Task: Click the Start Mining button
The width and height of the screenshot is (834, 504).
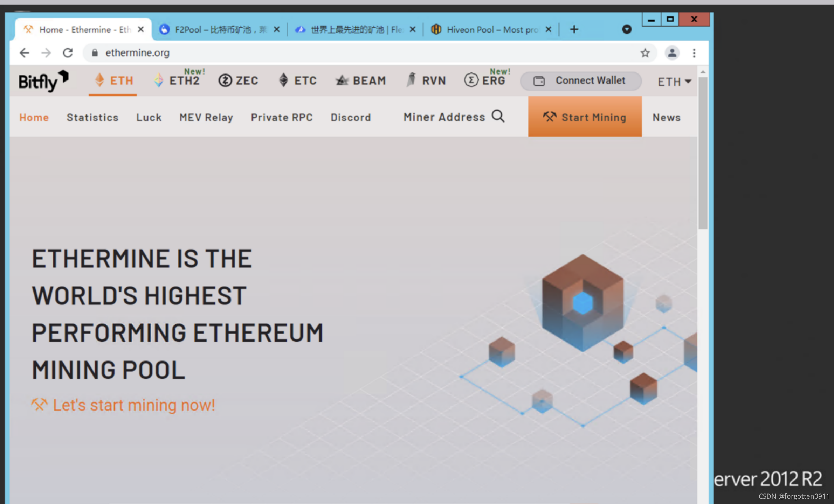Action: coord(585,117)
